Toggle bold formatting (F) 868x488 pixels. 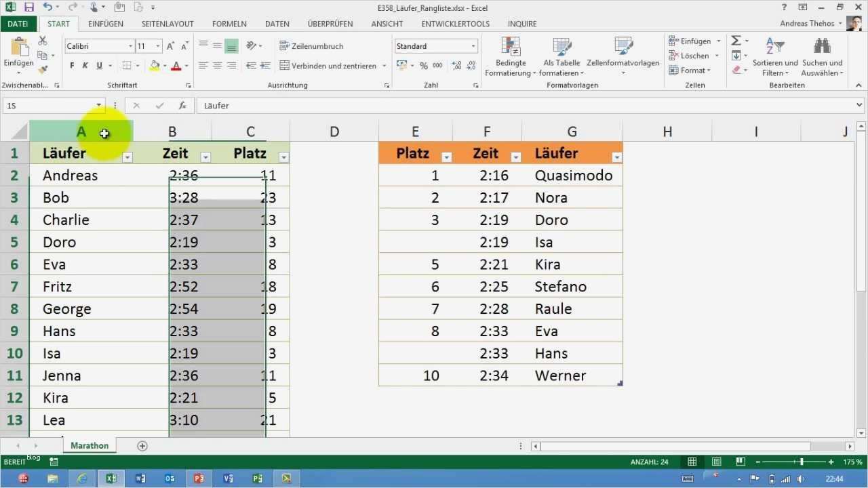(72, 66)
